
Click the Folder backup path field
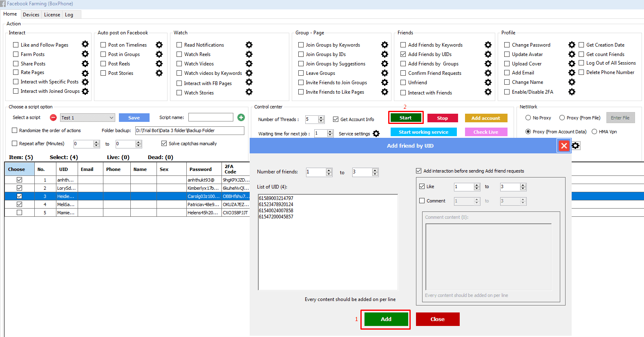190,130
